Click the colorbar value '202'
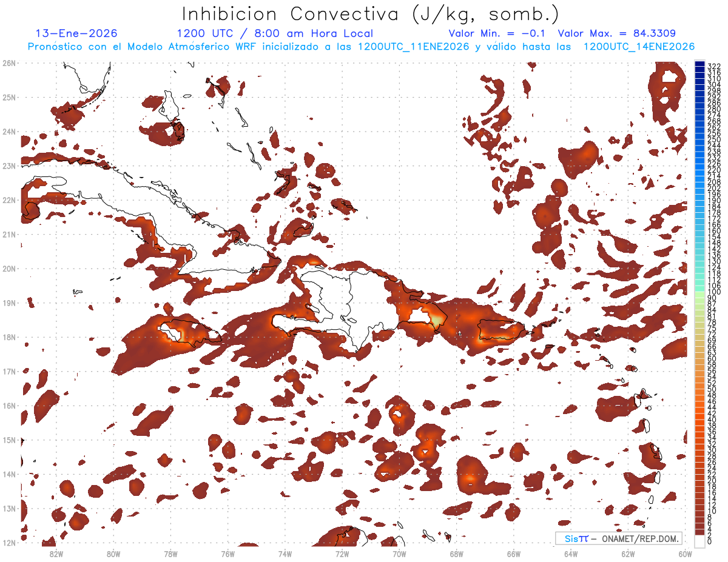Image resolution: width=728 pixels, height=562 pixels. [714, 188]
